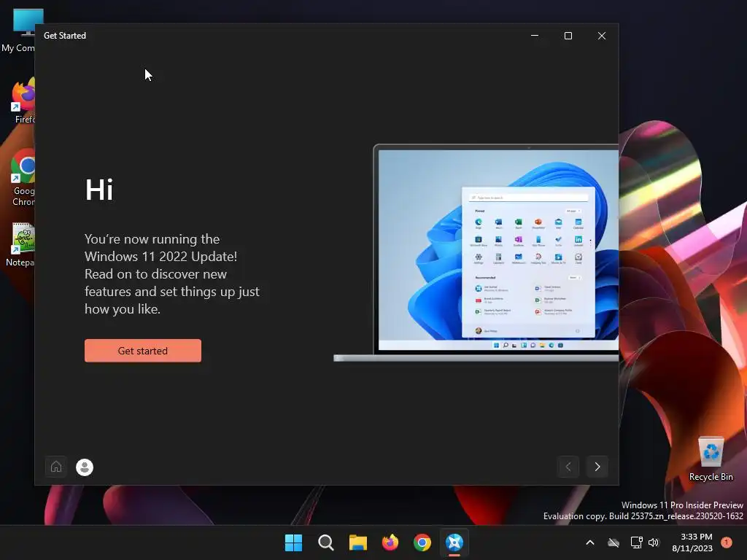The width and height of the screenshot is (747, 560).
Task: Open the user account avatar icon
Action: pos(85,467)
